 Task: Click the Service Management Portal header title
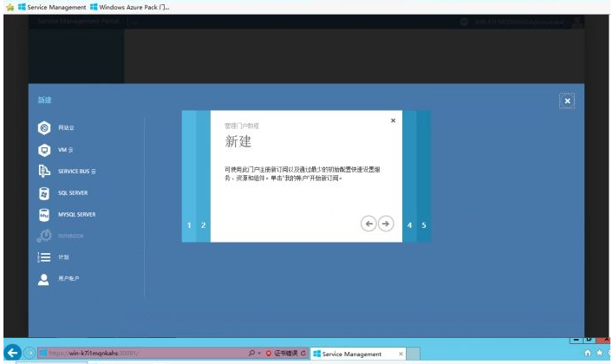click(78, 21)
